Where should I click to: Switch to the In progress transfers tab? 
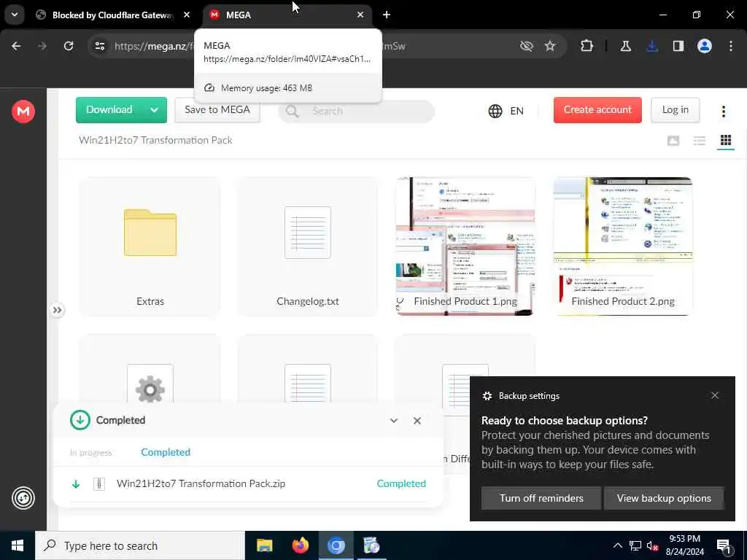click(x=90, y=452)
